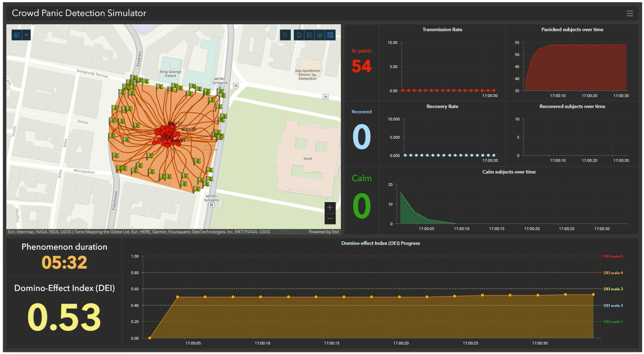
Task: Zoom out on the map
Action: [x=330, y=219]
